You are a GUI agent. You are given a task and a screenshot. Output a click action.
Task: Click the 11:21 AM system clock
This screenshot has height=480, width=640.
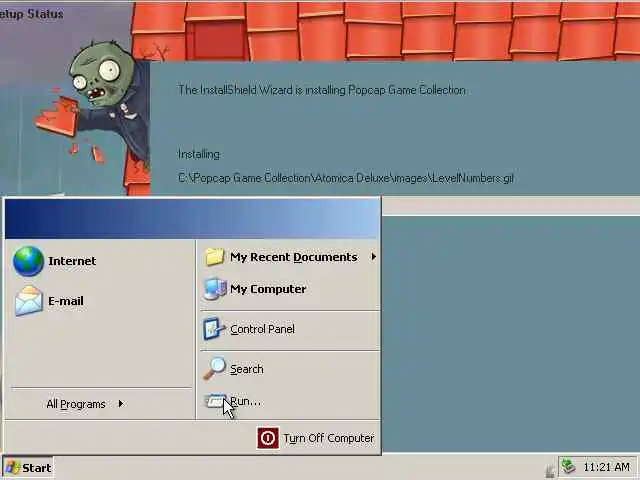606,467
